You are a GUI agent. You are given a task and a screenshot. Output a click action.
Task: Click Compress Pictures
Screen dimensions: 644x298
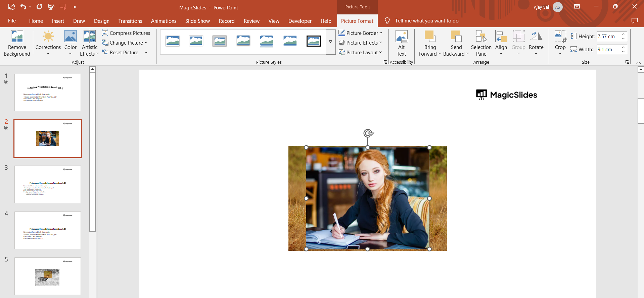(x=126, y=33)
